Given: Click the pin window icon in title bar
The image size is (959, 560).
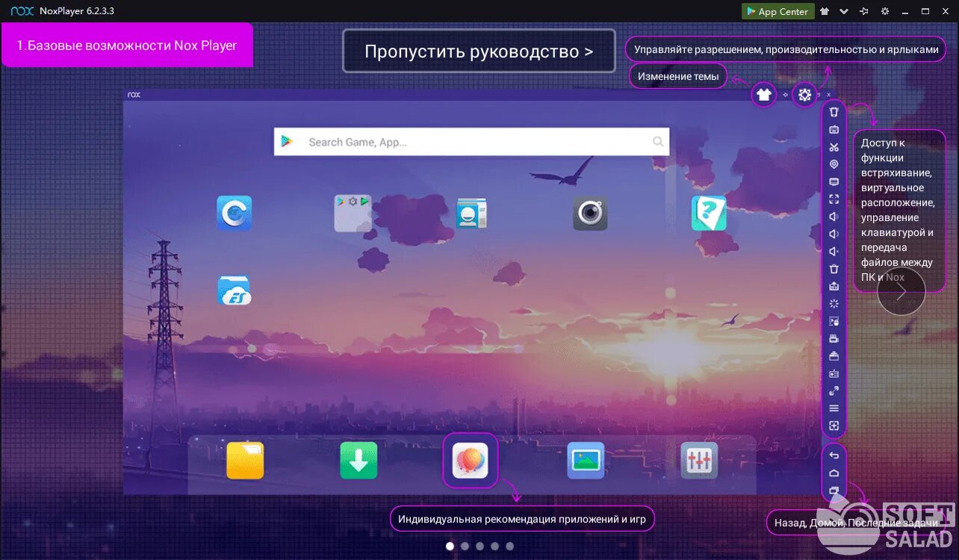Looking at the screenshot, I should 864,11.
